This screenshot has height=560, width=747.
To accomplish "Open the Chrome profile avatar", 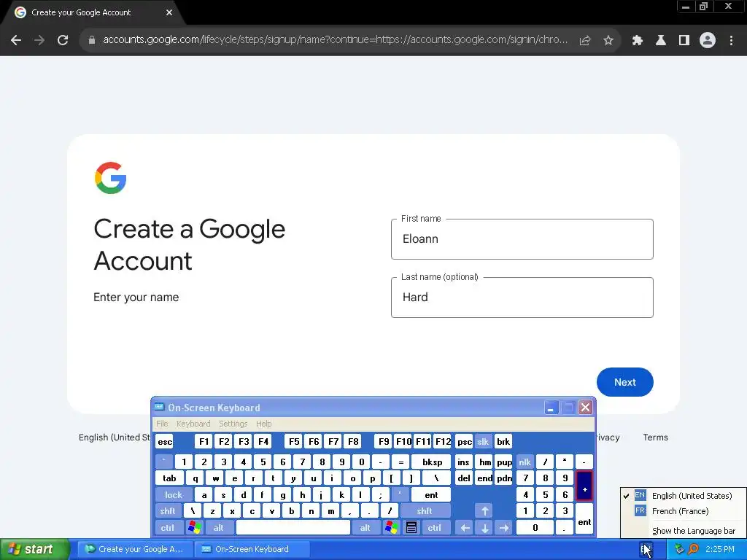I will point(708,41).
